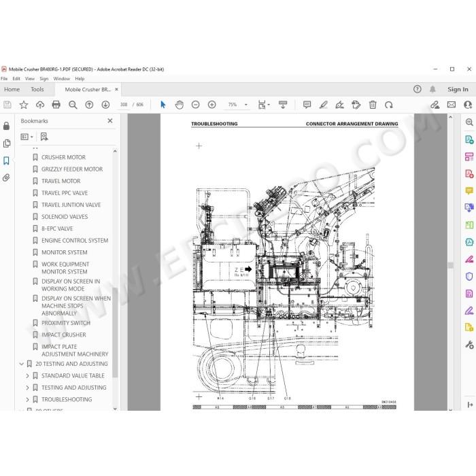This screenshot has height=476, width=476.
Task: Click the Save file icon
Action: click(x=7, y=105)
